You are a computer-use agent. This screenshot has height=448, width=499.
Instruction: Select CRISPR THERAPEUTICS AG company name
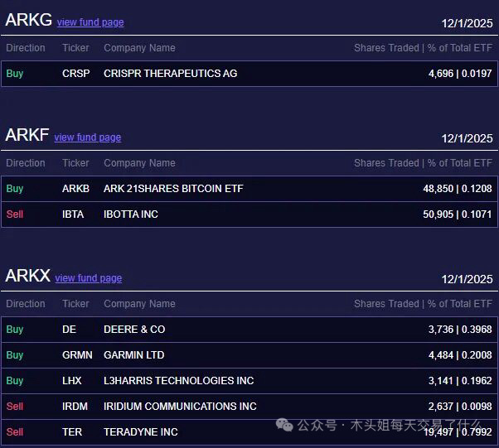tap(170, 74)
